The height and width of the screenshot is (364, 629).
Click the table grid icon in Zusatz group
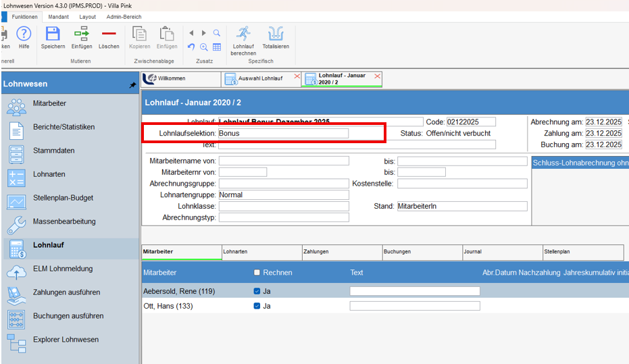point(217,47)
